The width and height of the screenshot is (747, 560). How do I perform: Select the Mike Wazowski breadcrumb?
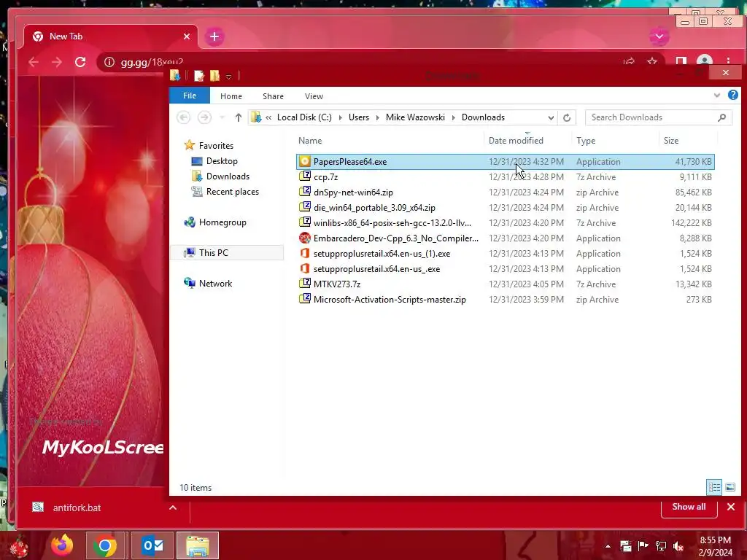pos(415,117)
